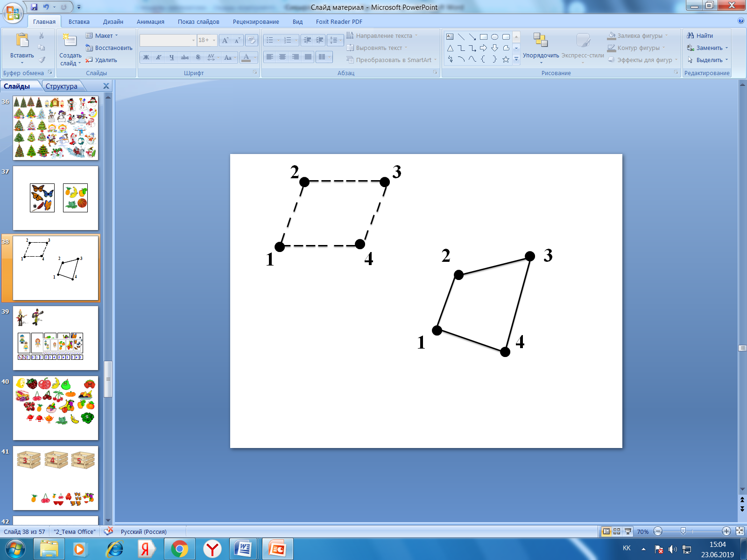Select the straight Line shape in the gallery
The image size is (747, 560).
461,36
